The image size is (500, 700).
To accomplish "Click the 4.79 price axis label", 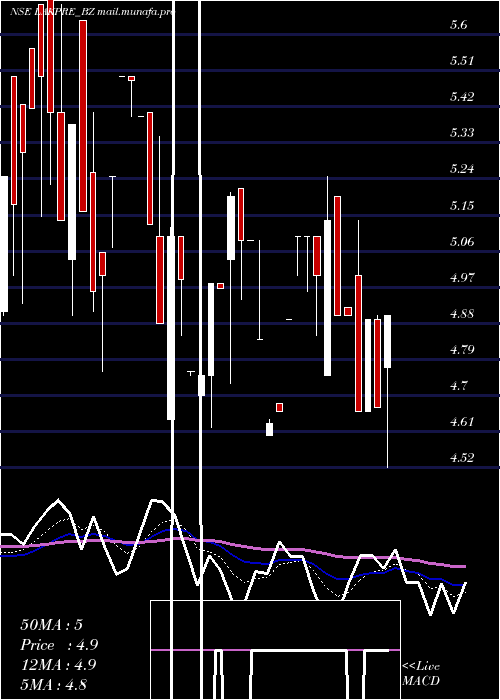I will tap(462, 349).
